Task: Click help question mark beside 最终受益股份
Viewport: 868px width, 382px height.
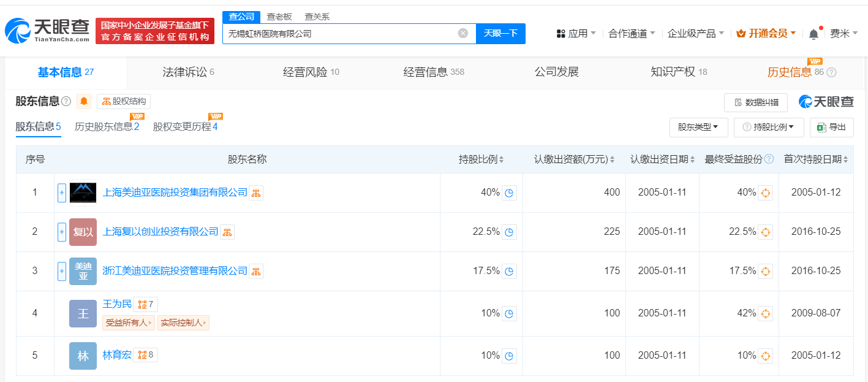Action: point(769,159)
